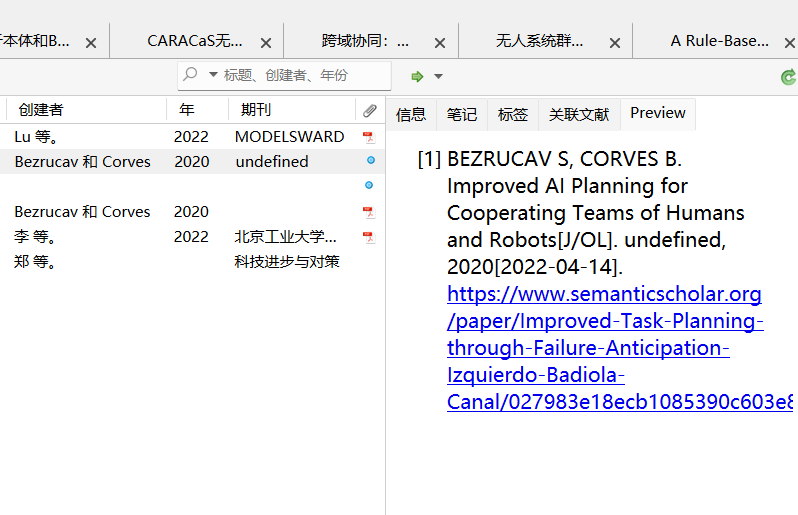The height and width of the screenshot is (515, 798).
Task: Close the 跨域协同 tab
Action: point(440,43)
